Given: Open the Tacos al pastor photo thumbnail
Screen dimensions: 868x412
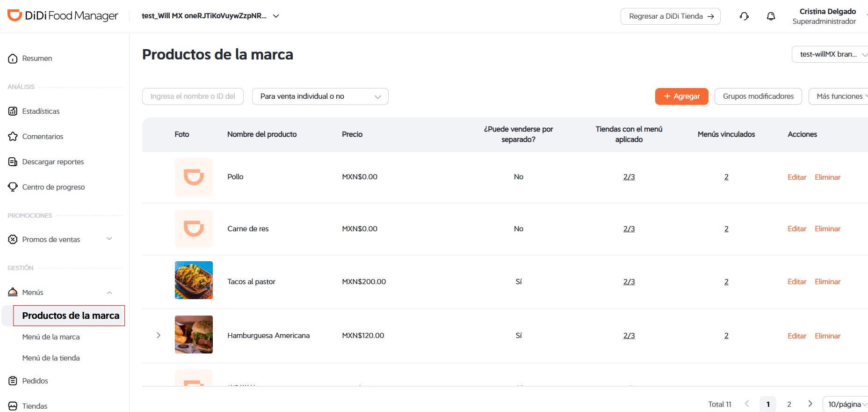Looking at the screenshot, I should point(194,280).
